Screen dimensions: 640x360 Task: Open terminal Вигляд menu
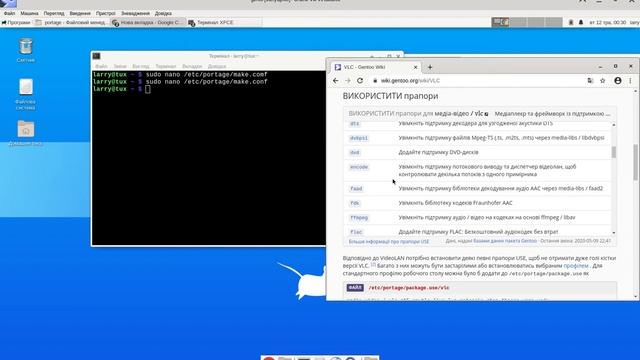(141, 66)
